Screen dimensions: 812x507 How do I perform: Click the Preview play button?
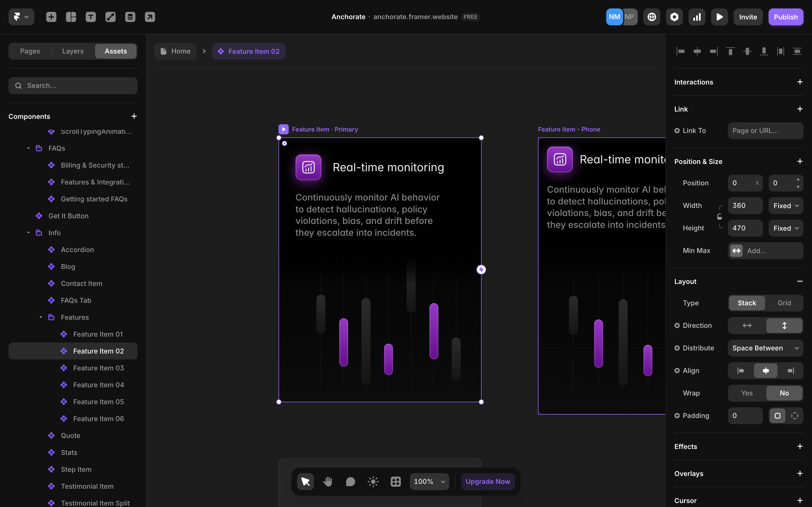point(719,17)
